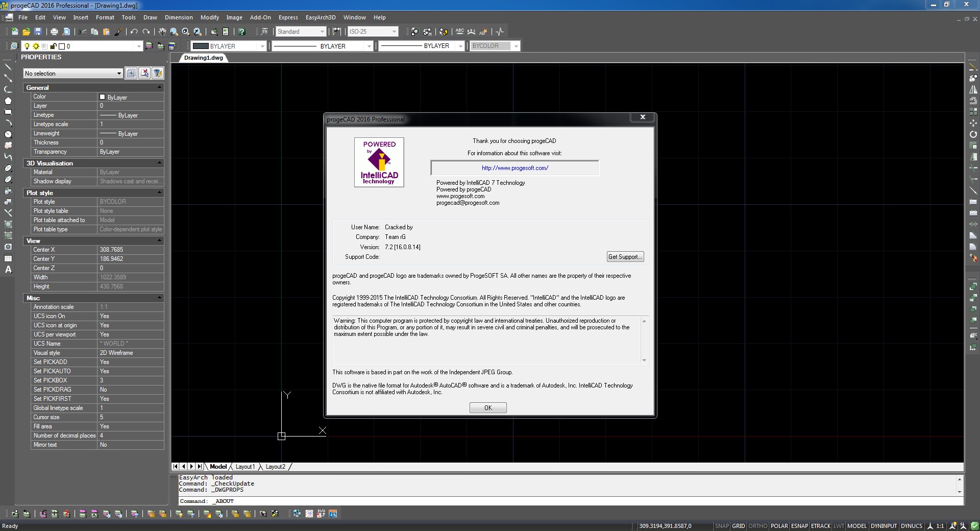Click the Help question mark icon

(242, 32)
